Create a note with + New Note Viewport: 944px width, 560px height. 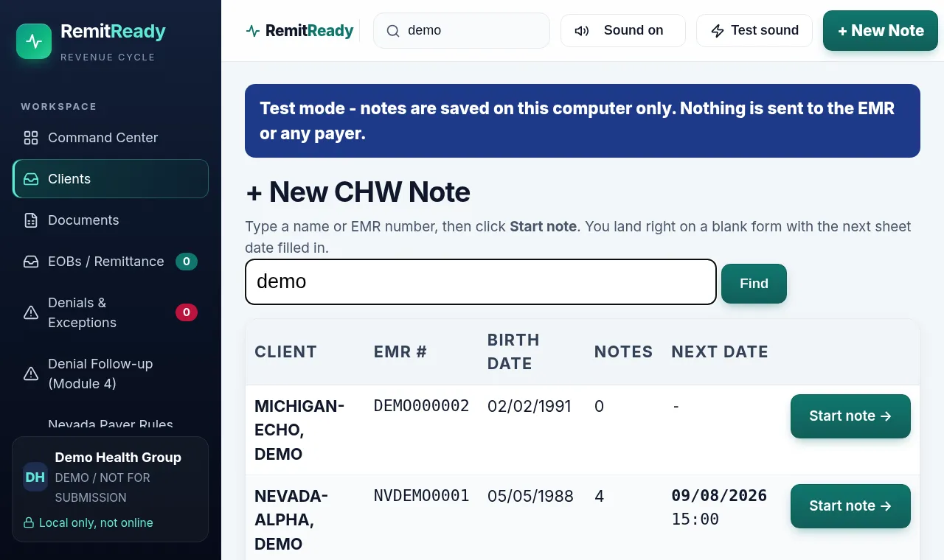tap(881, 31)
